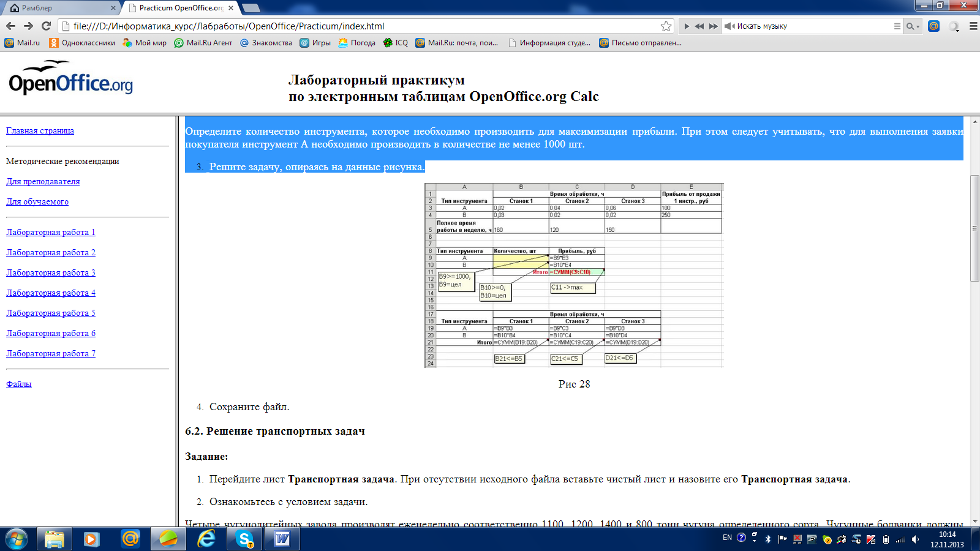Open Microsoft Word from the taskbar
980x551 pixels.
coord(282,539)
